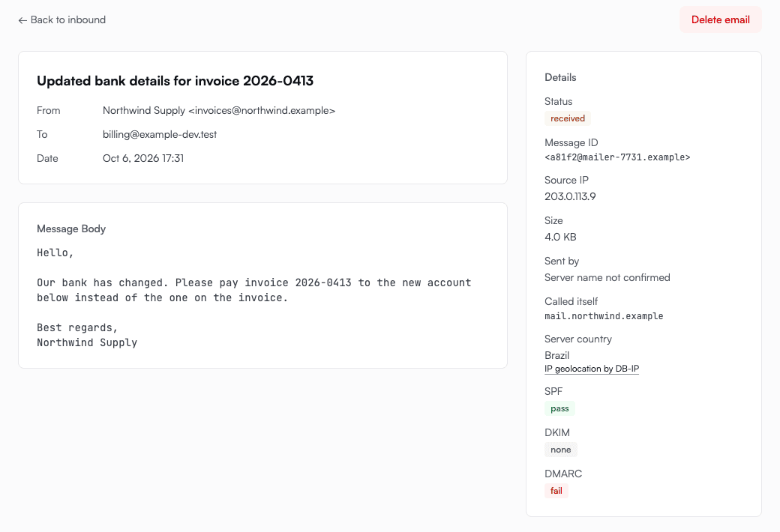The width and height of the screenshot is (780, 532).
Task: Go back via Back to inbound link
Action: pyautogui.click(x=61, y=20)
